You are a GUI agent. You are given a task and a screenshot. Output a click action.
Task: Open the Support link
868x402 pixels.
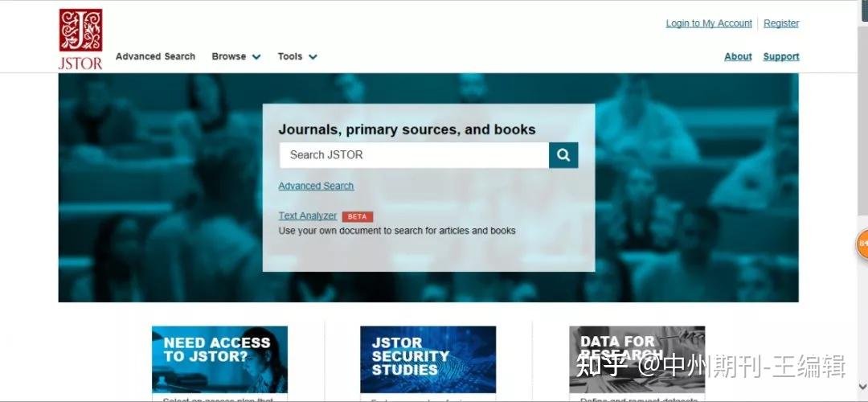coord(781,56)
